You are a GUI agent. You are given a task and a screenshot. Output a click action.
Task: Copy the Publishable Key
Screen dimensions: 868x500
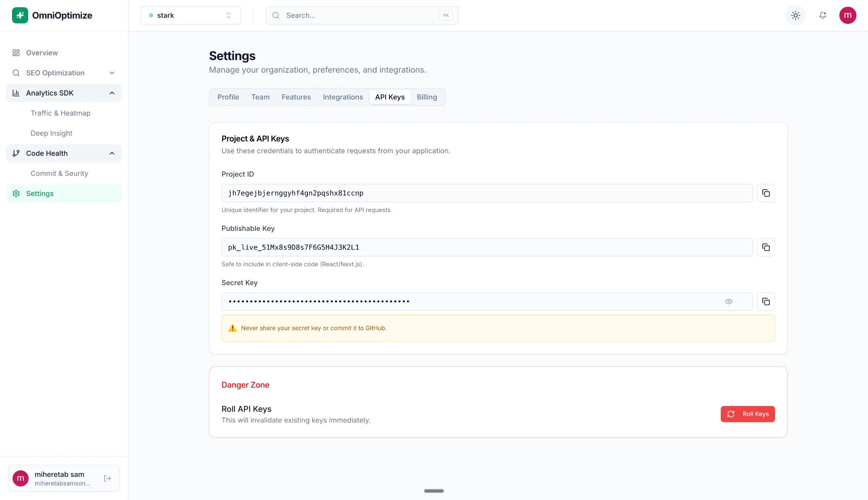(766, 247)
